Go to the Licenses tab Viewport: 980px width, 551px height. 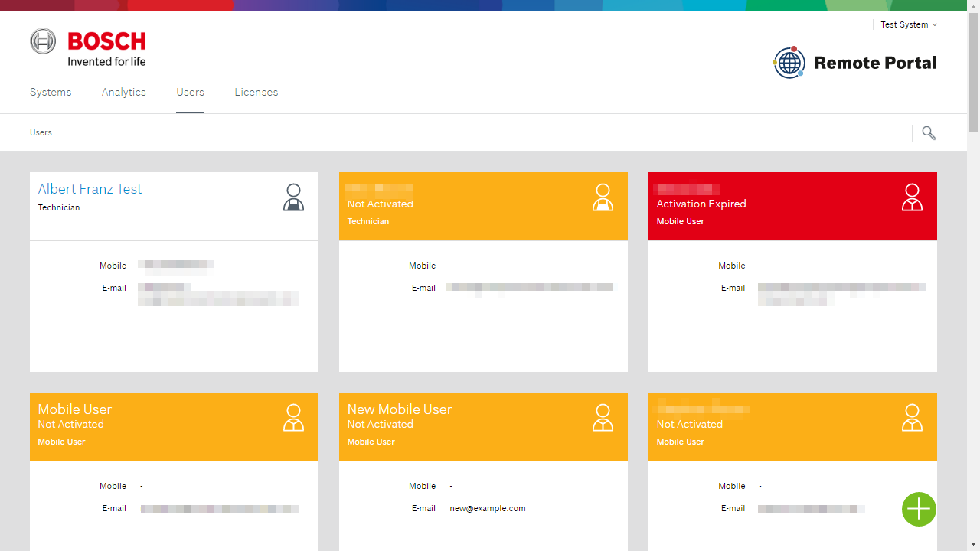256,92
